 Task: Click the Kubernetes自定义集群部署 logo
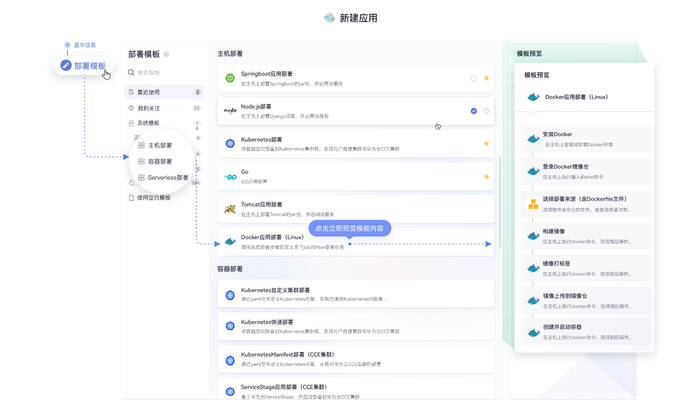[x=230, y=295]
